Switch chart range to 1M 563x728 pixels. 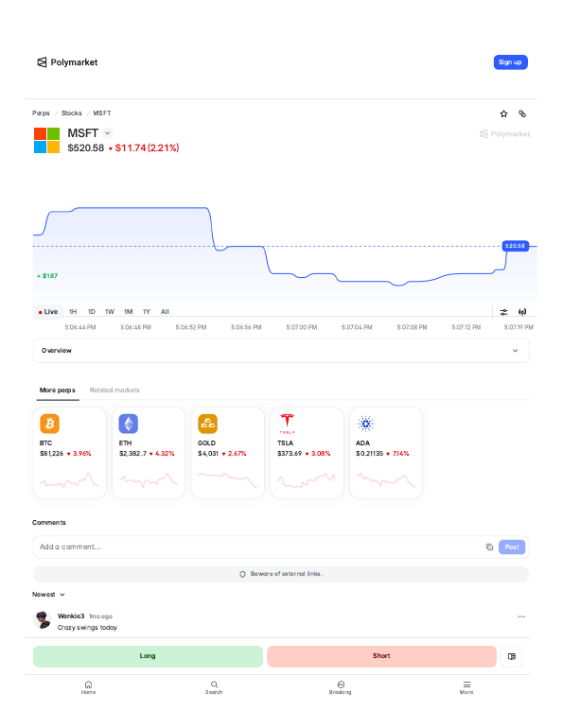tap(128, 312)
